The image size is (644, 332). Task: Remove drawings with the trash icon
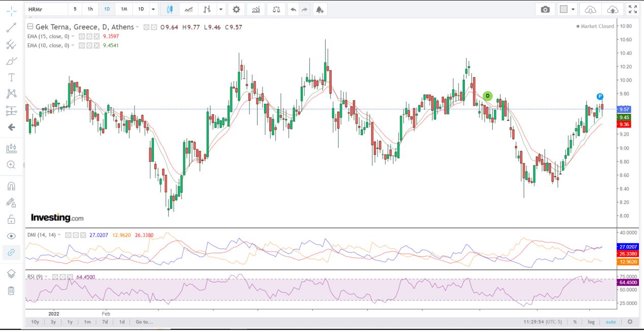[11, 291]
